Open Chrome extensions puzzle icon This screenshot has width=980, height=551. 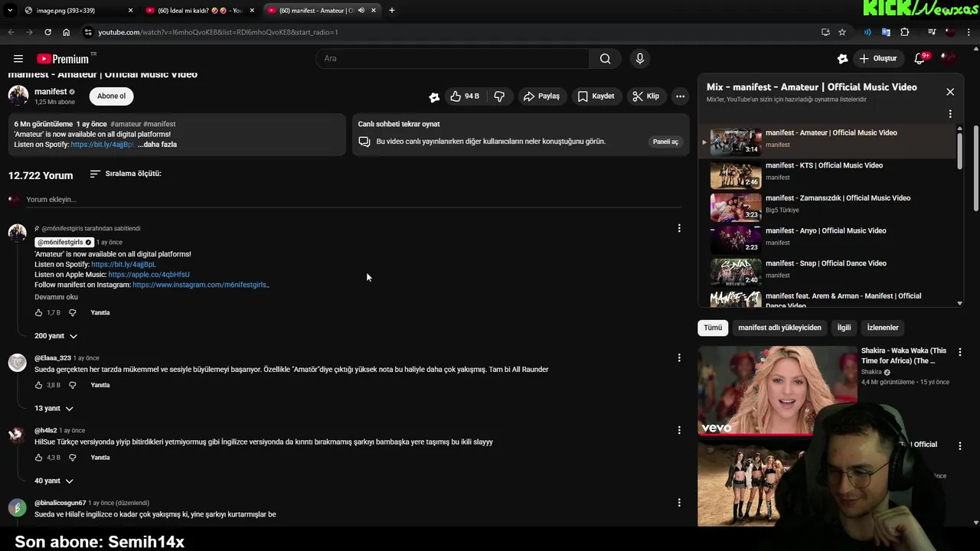tap(905, 32)
